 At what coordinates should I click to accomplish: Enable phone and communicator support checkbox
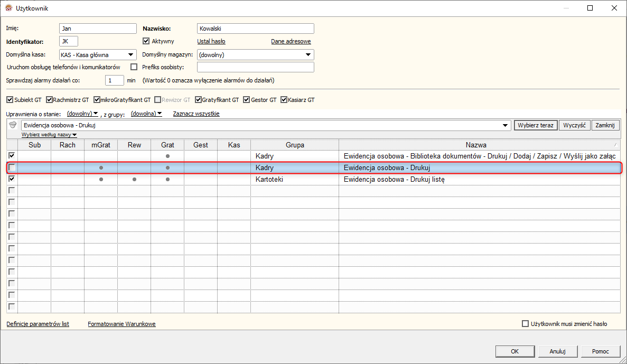tap(134, 67)
